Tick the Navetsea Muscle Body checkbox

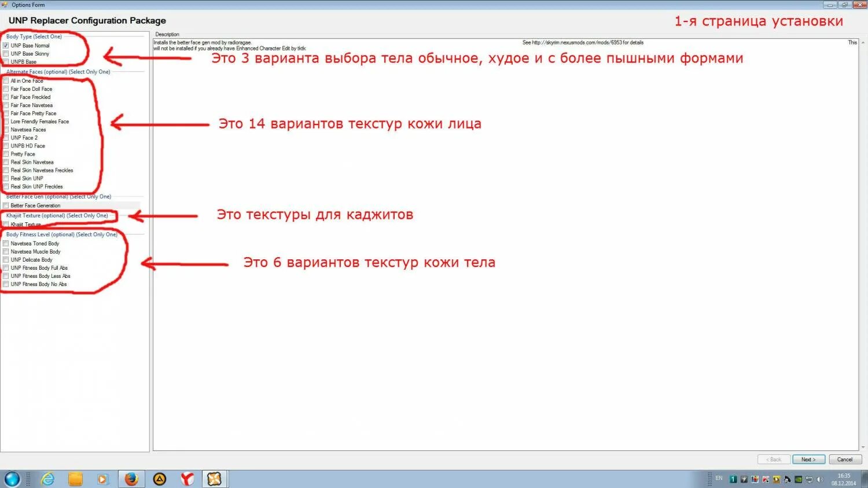click(x=6, y=252)
